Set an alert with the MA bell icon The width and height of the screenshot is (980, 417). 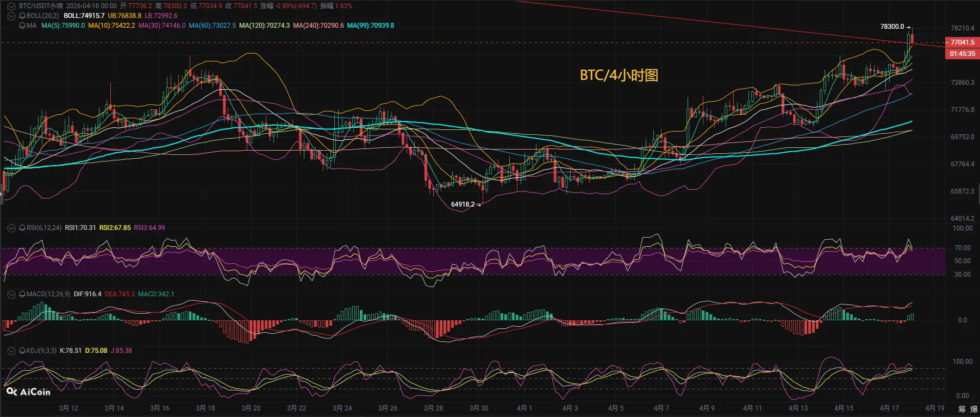tap(22, 26)
